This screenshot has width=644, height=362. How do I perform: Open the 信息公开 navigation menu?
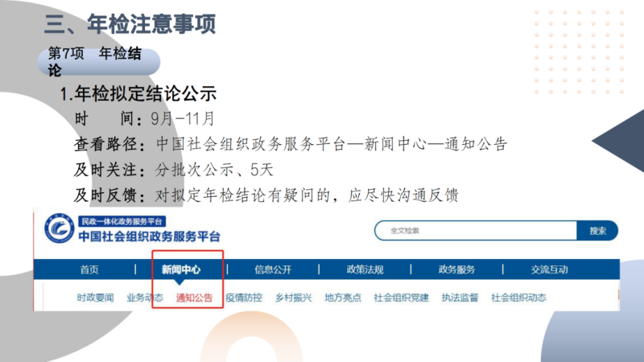pos(273,269)
